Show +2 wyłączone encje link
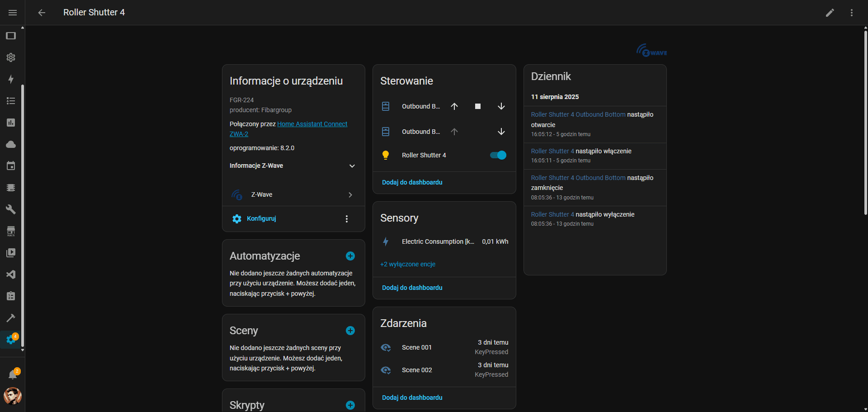The image size is (868, 412). coord(407,264)
